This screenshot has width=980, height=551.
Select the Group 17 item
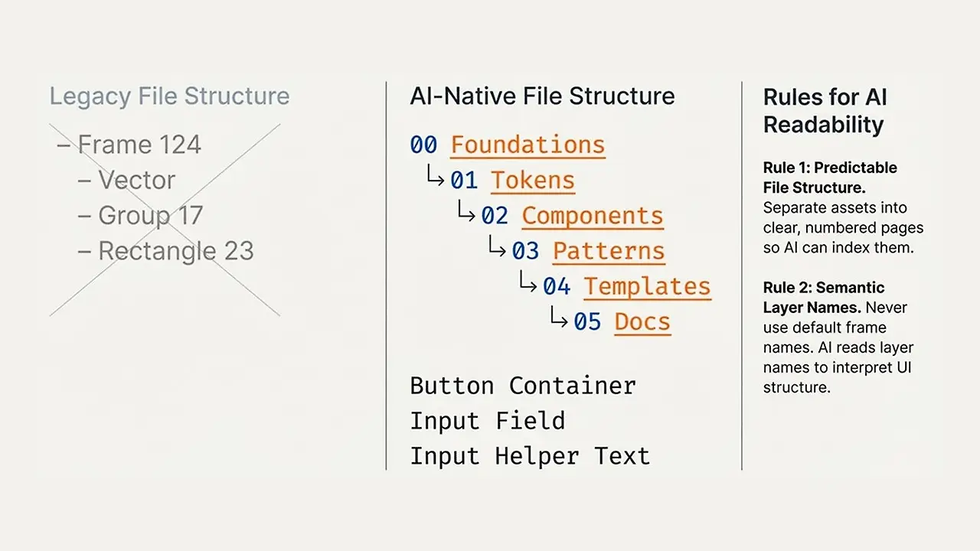click(141, 216)
